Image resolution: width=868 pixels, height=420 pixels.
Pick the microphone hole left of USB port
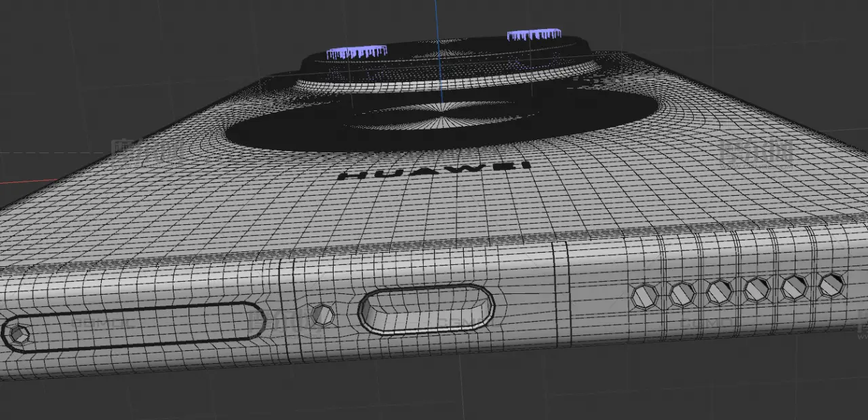323,315
